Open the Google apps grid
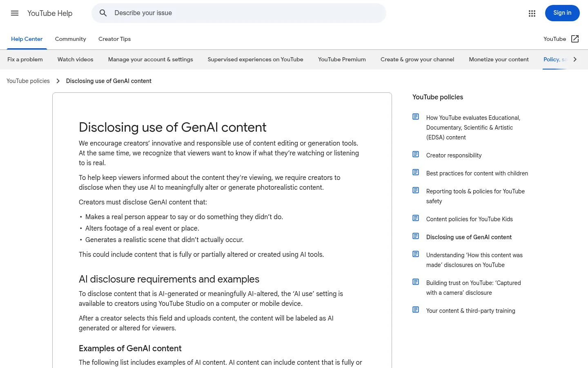Viewport: 588px width, 368px height. click(x=532, y=13)
